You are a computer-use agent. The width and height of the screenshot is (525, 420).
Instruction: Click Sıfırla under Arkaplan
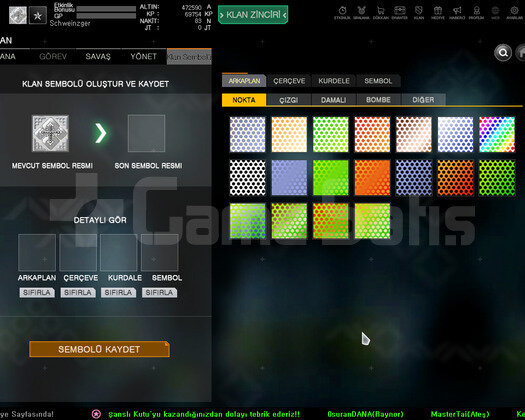coord(37,293)
